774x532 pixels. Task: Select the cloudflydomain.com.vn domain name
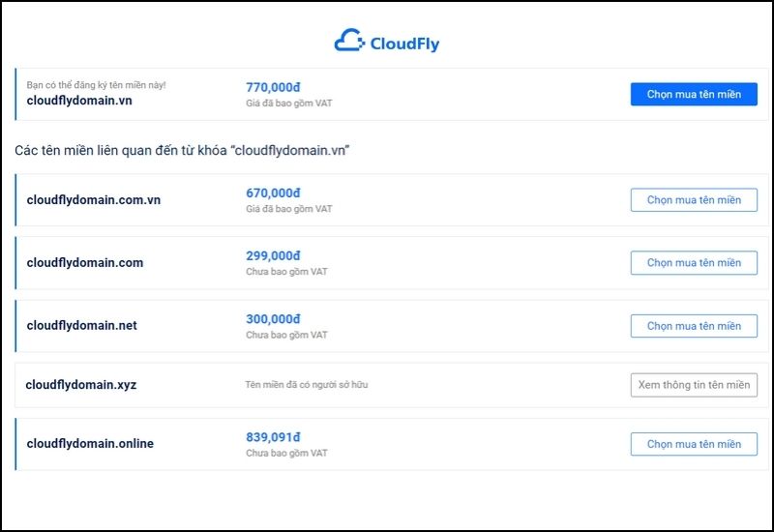(94, 200)
